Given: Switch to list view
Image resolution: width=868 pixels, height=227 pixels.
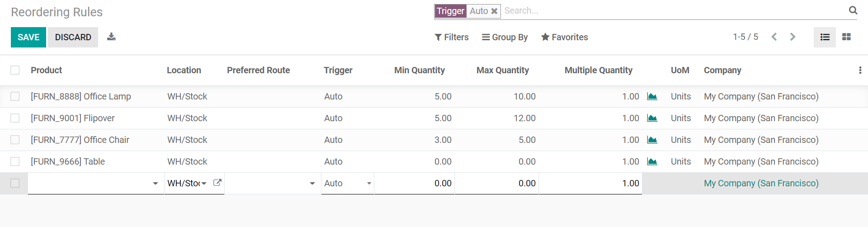Looking at the screenshot, I should 825,37.
